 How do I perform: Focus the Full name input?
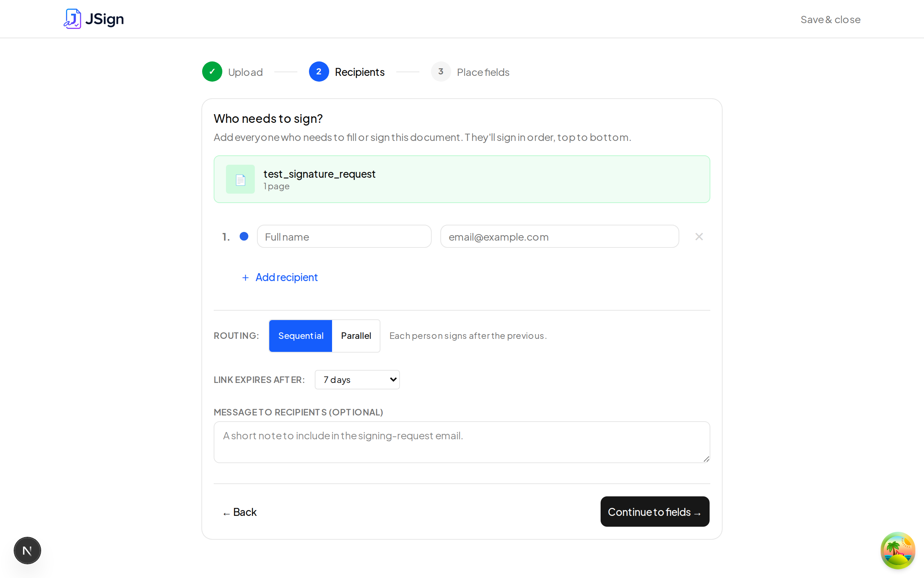pos(344,237)
